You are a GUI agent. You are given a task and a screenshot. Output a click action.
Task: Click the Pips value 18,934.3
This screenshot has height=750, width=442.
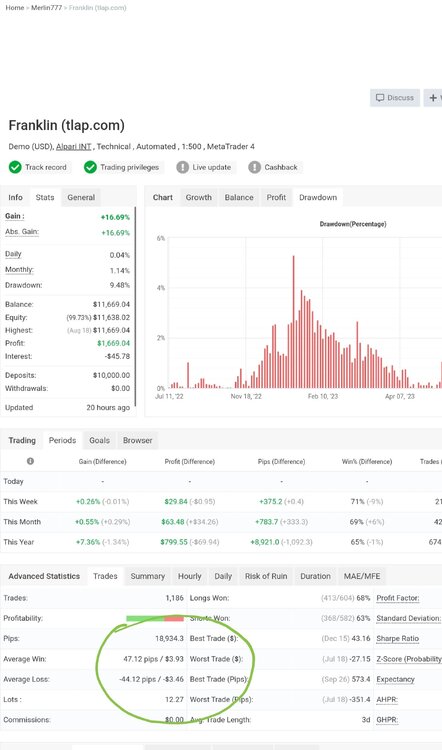click(169, 639)
